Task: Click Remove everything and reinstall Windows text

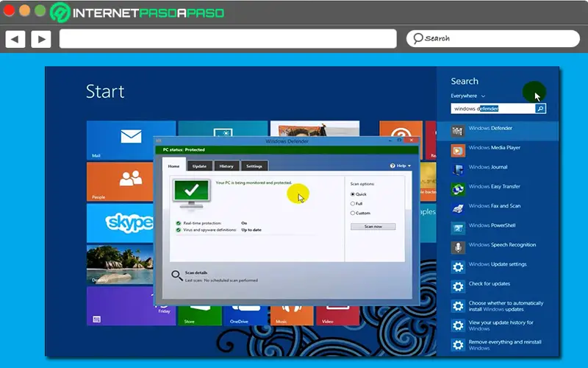Action: coord(505,344)
